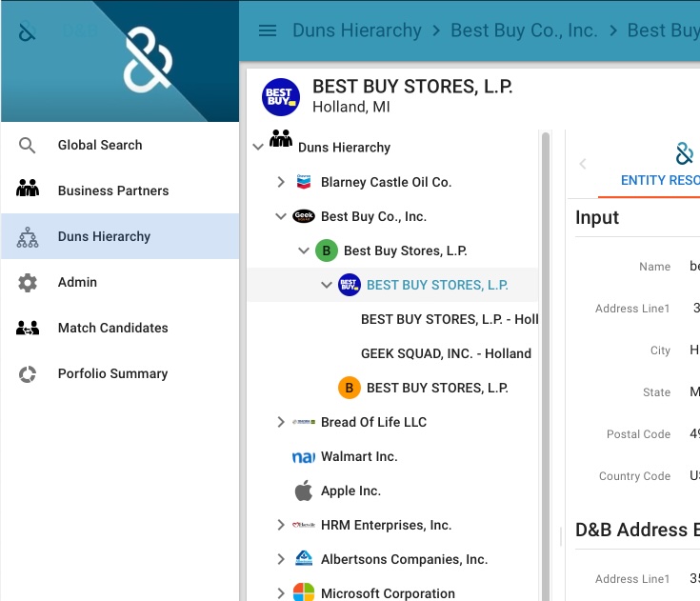Click the Best Buy logo in the header card
700x601 pixels.
(x=280, y=97)
